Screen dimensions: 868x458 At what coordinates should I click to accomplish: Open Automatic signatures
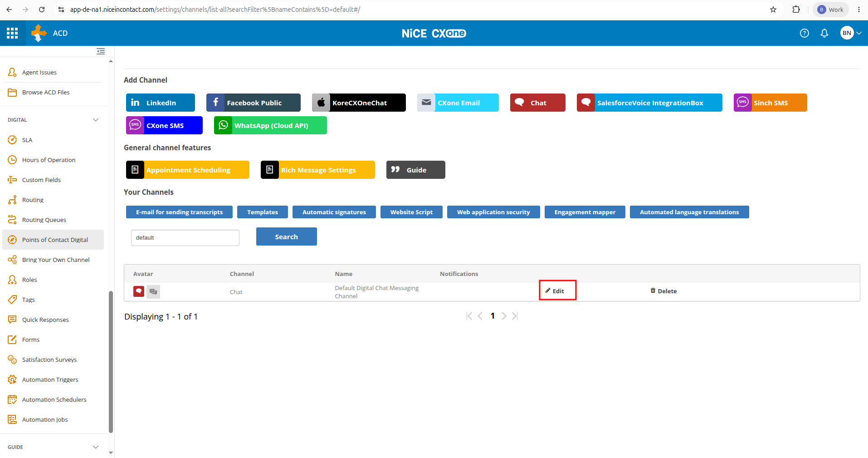pos(334,212)
